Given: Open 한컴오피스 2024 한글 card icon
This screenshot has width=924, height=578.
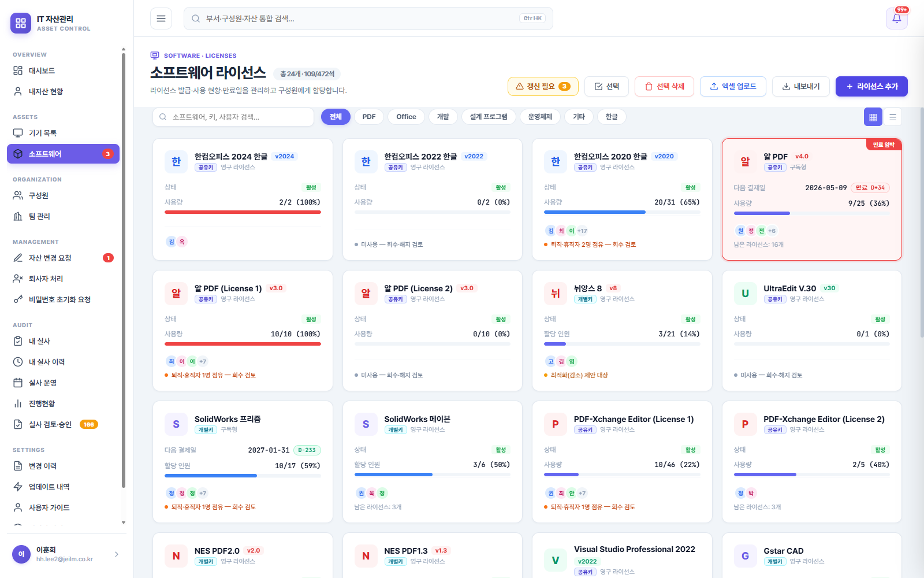Looking at the screenshot, I should (176, 162).
